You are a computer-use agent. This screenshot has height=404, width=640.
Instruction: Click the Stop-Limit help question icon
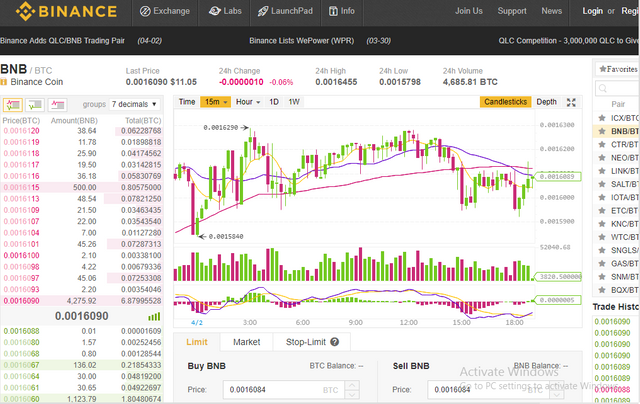tap(334, 342)
